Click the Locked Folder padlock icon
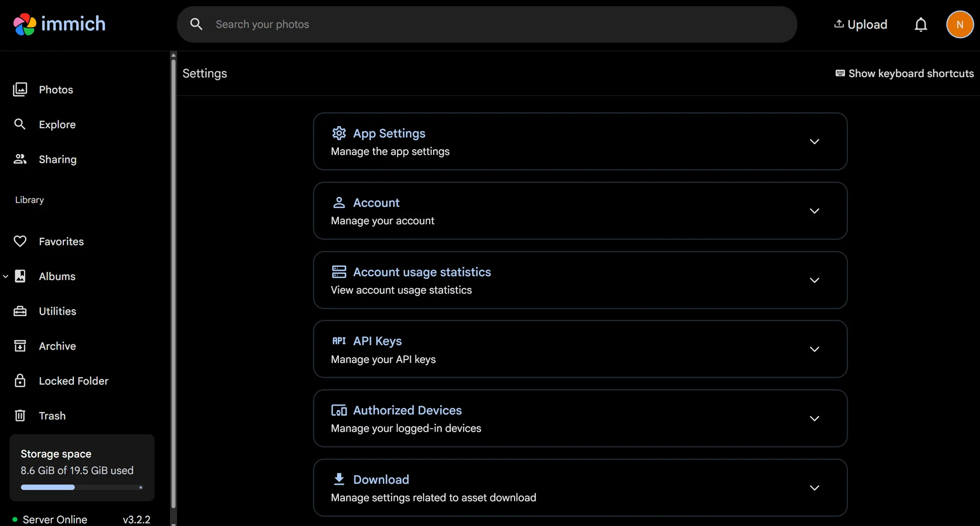Screen dimensions: 980x526 20,381
